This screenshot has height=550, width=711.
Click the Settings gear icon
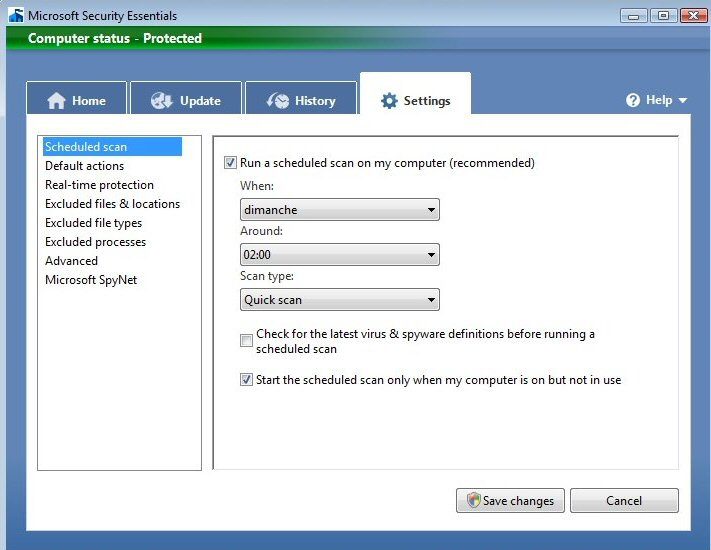389,101
